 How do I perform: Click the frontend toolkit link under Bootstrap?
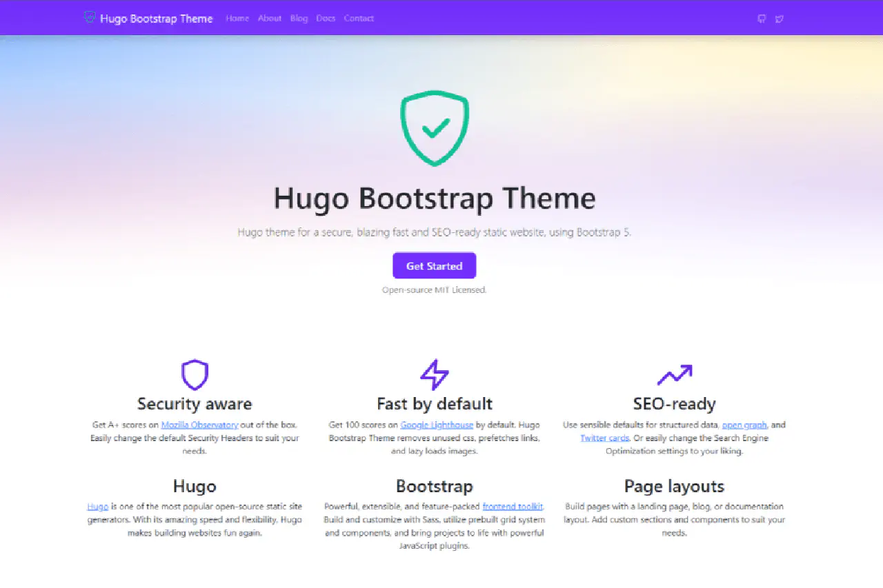(x=513, y=507)
